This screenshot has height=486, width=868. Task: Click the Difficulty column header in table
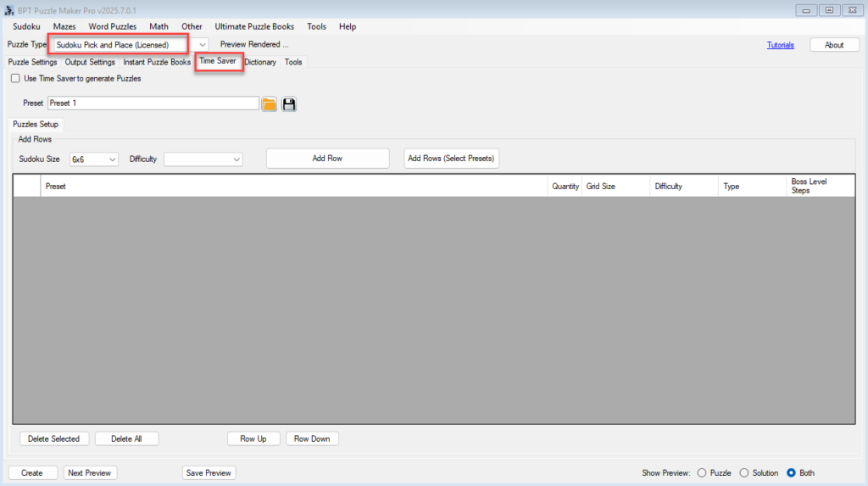click(x=684, y=187)
